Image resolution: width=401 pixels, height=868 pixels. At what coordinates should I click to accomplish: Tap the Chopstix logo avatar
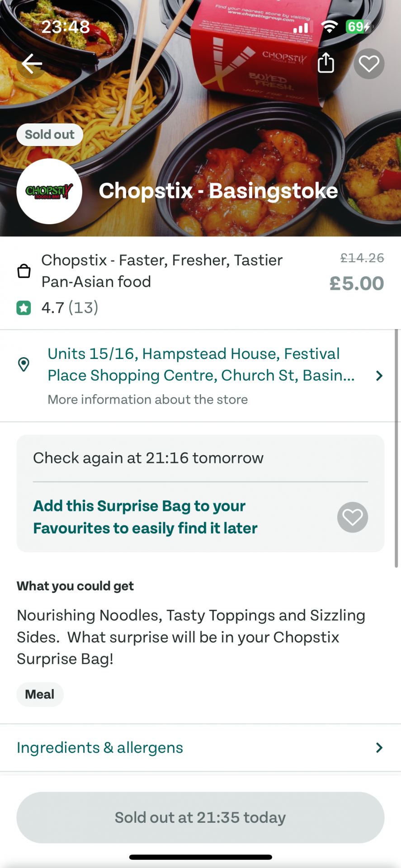coord(49,191)
